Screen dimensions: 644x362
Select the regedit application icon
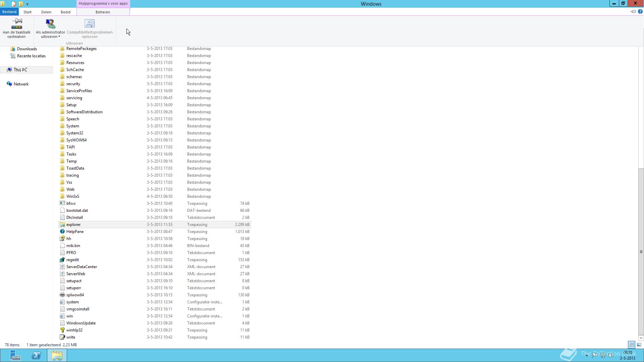point(62,260)
